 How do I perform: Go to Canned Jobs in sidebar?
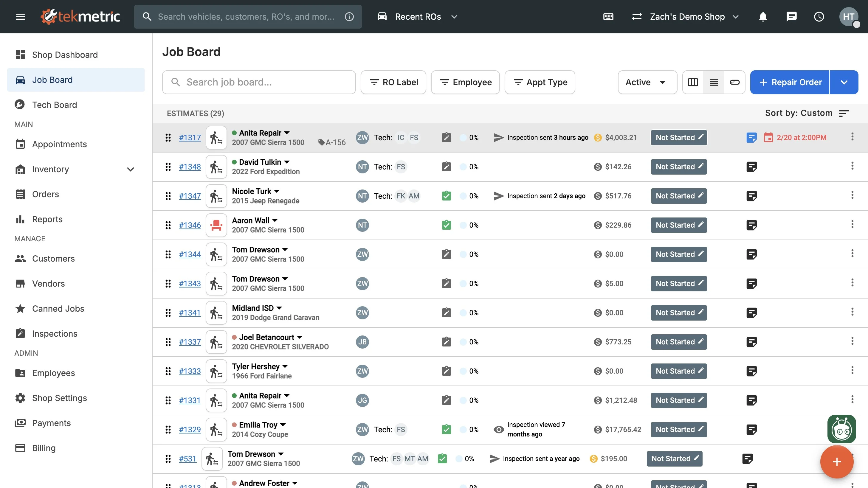pyautogui.click(x=58, y=308)
